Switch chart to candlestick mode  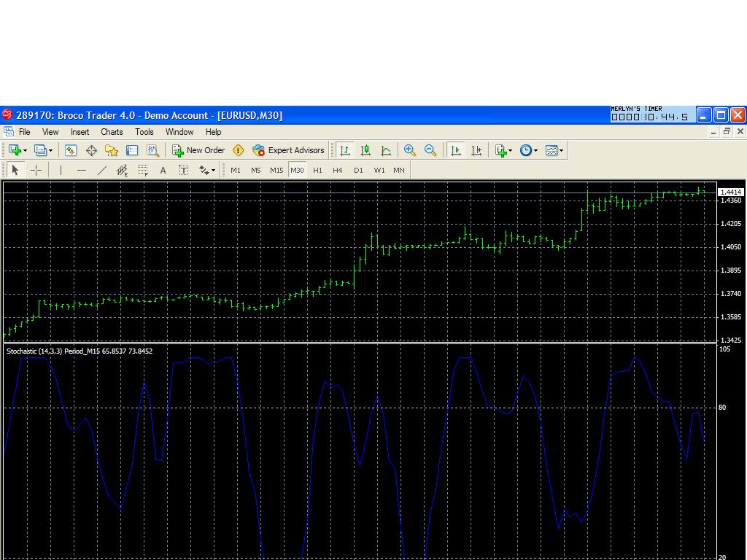365,150
